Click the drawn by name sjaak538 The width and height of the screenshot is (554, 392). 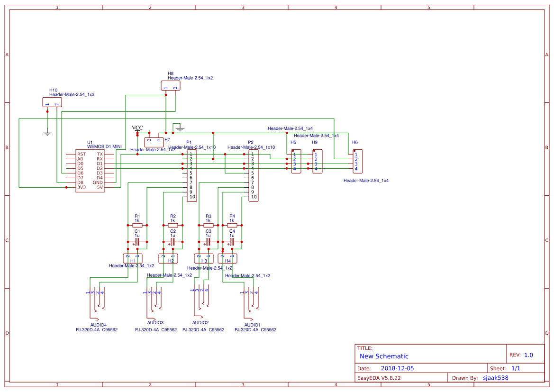(495, 377)
